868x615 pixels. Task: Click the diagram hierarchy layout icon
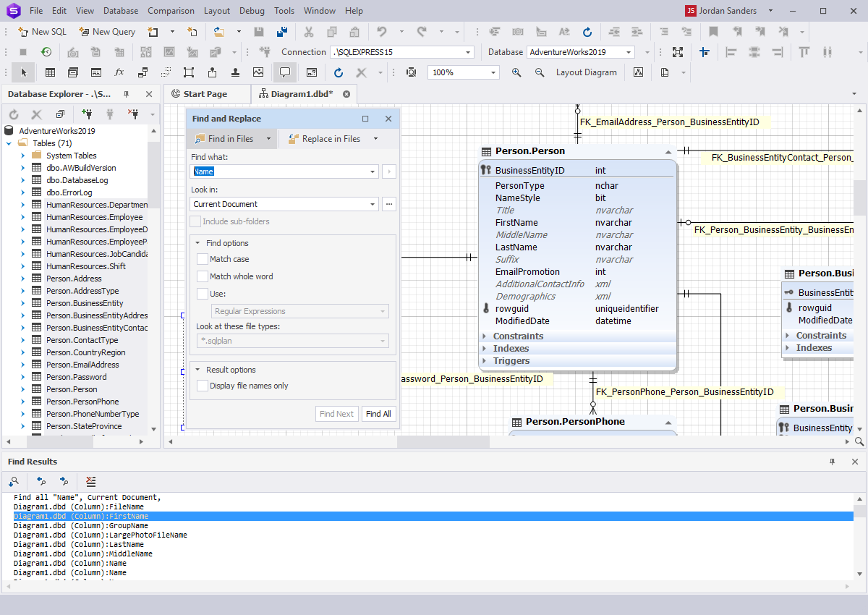tap(638, 72)
